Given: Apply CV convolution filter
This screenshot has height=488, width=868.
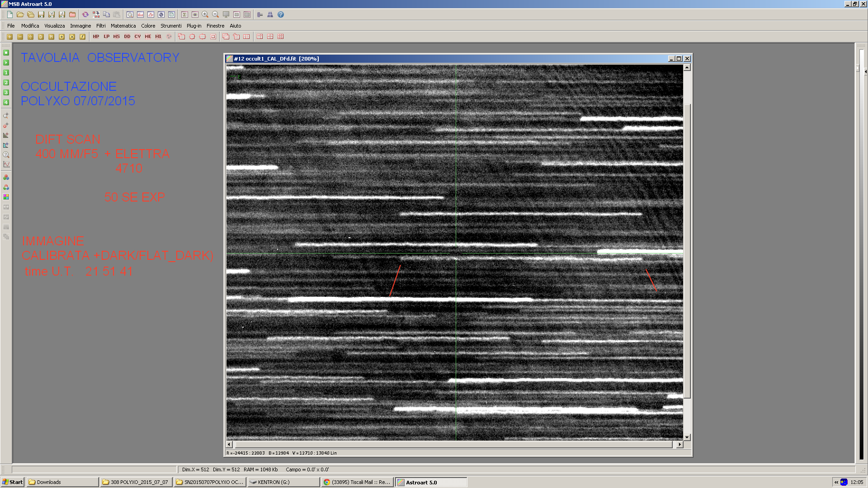Looking at the screenshot, I should (x=137, y=37).
